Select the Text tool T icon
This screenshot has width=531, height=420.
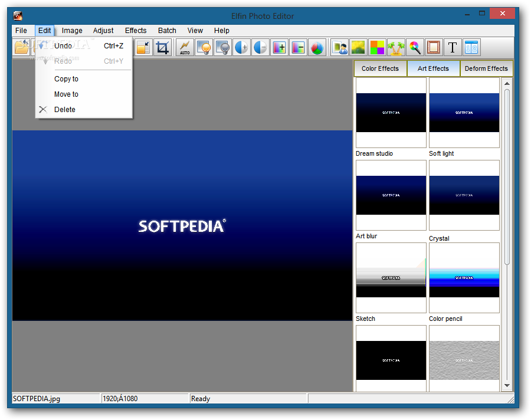(x=453, y=47)
